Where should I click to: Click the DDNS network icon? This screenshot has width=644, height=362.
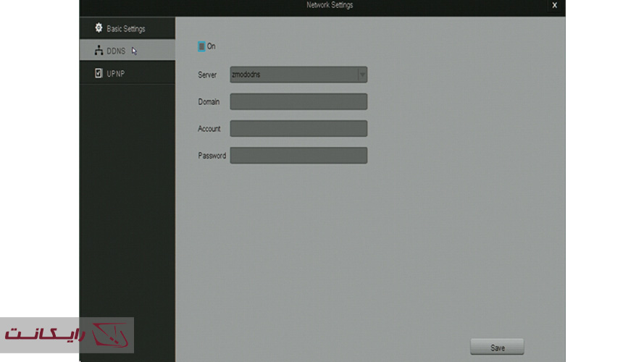click(x=99, y=51)
